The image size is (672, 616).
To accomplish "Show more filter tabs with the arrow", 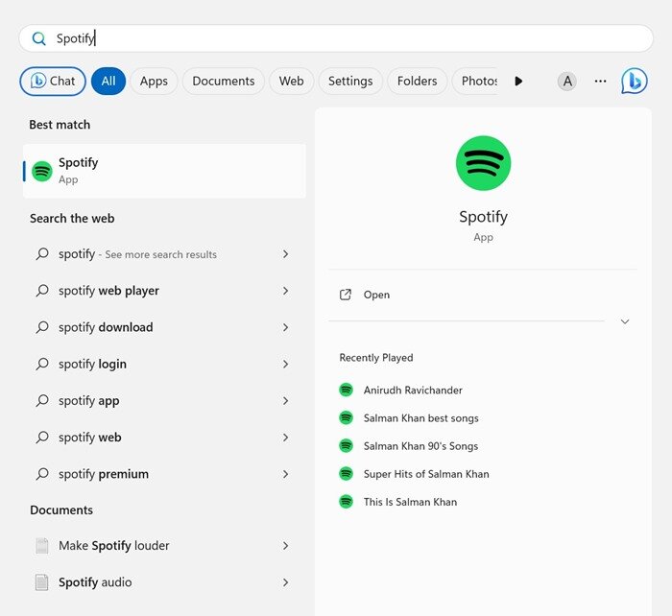I will point(518,81).
